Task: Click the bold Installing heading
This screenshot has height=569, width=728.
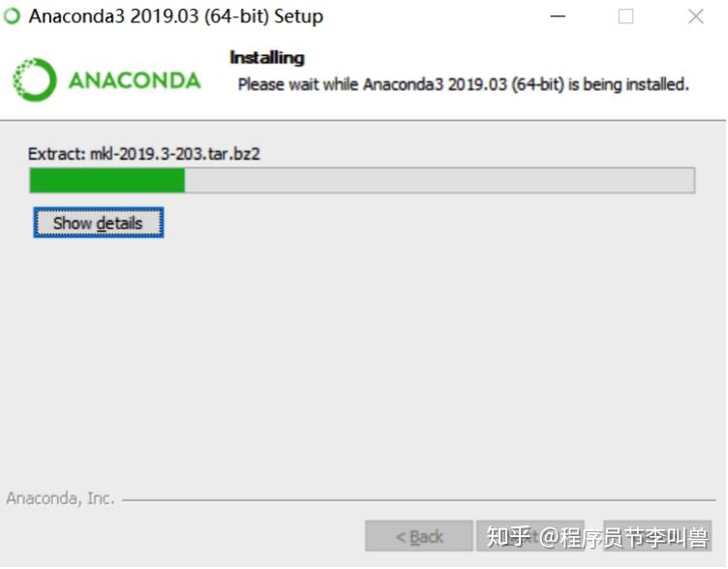Action: pyautogui.click(x=267, y=57)
